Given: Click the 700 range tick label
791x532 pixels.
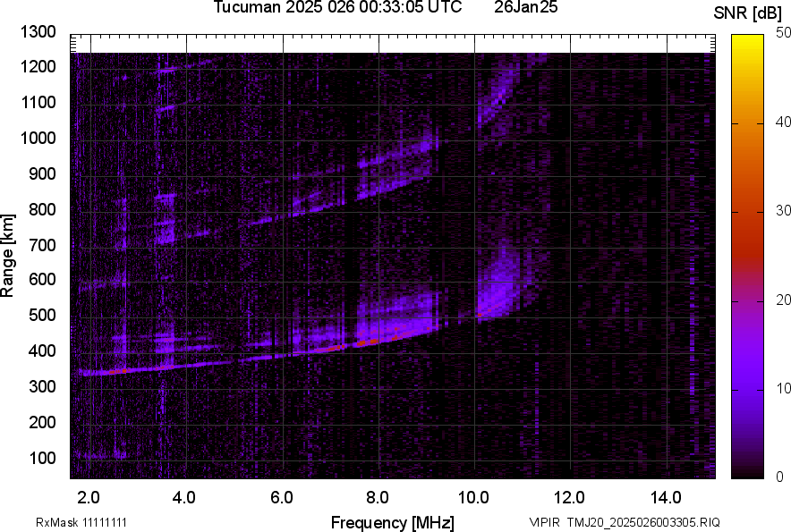Looking at the screenshot, I should [42, 244].
